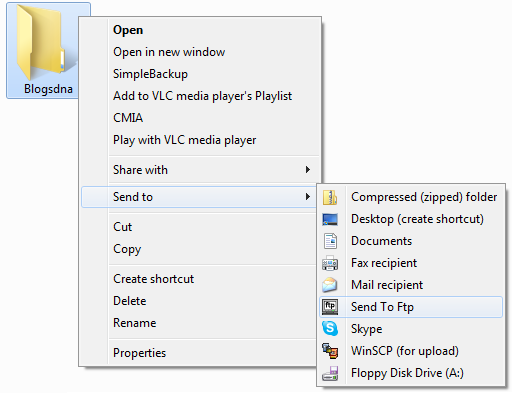Click the Skype logo icon
512x393 pixels.
click(x=330, y=329)
